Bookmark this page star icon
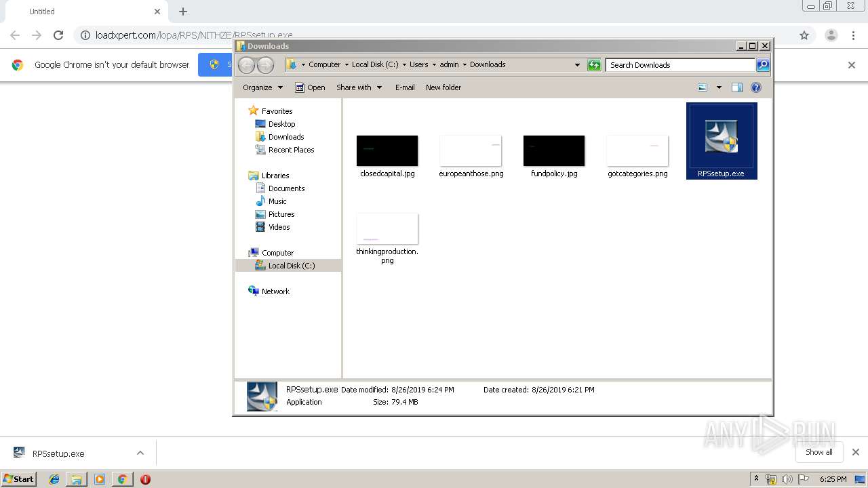 (x=804, y=35)
